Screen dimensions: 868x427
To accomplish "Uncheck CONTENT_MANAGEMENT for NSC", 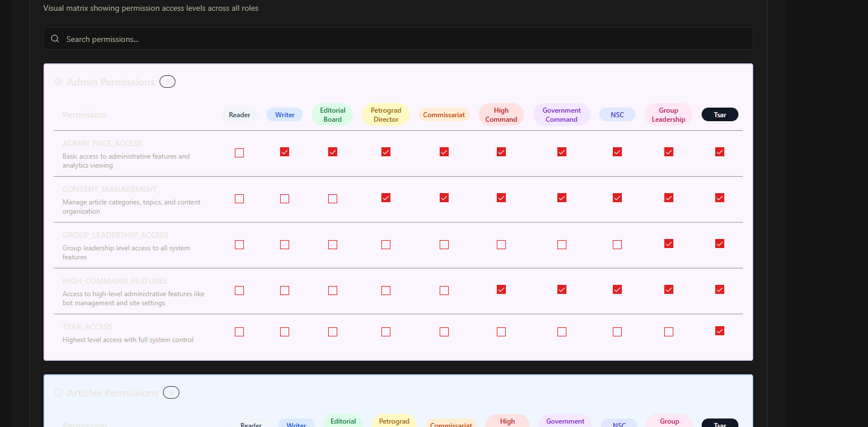I will [617, 198].
